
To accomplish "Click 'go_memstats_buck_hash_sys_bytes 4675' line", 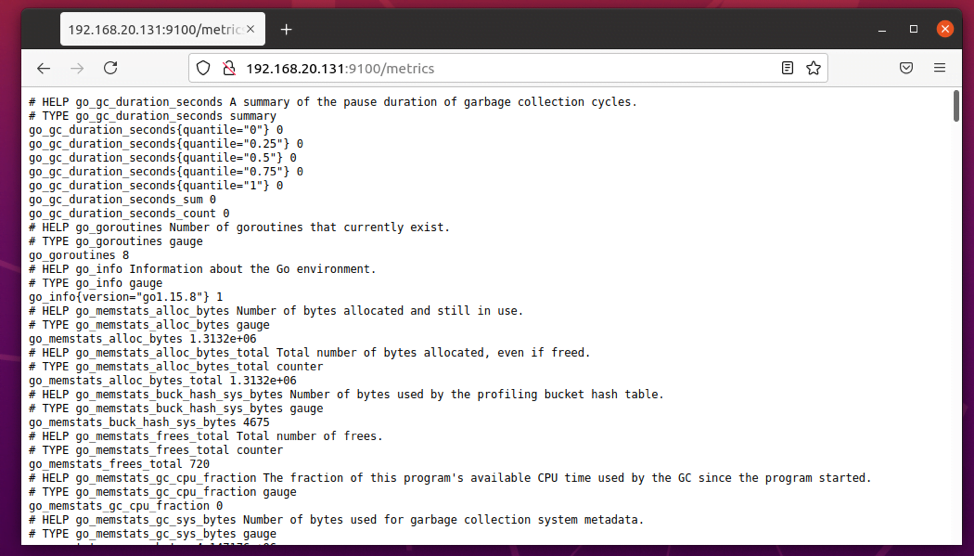I will pyautogui.click(x=149, y=422).
